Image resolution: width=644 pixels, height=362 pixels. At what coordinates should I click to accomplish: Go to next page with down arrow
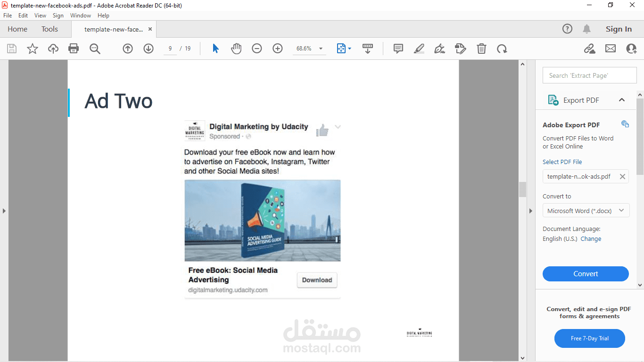click(x=149, y=49)
